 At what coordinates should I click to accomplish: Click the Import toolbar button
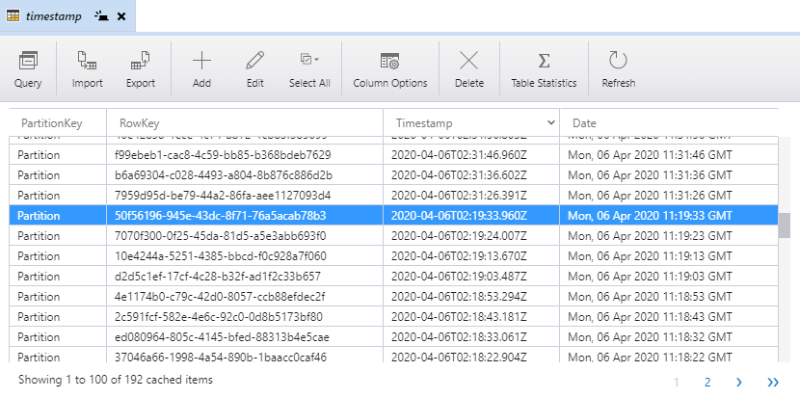(87, 69)
